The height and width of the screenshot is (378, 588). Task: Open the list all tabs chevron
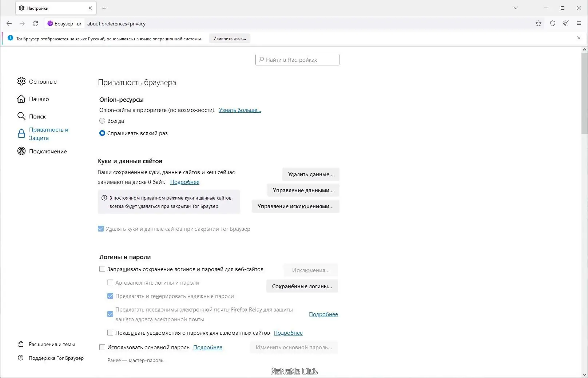pos(516,8)
